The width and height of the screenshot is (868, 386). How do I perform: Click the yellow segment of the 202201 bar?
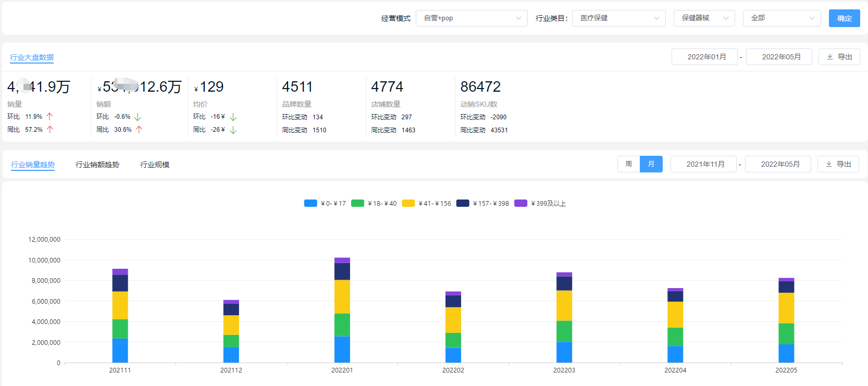click(x=342, y=297)
